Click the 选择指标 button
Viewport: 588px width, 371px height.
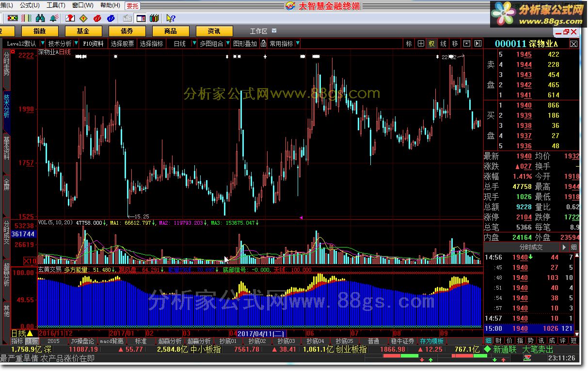coord(152,44)
